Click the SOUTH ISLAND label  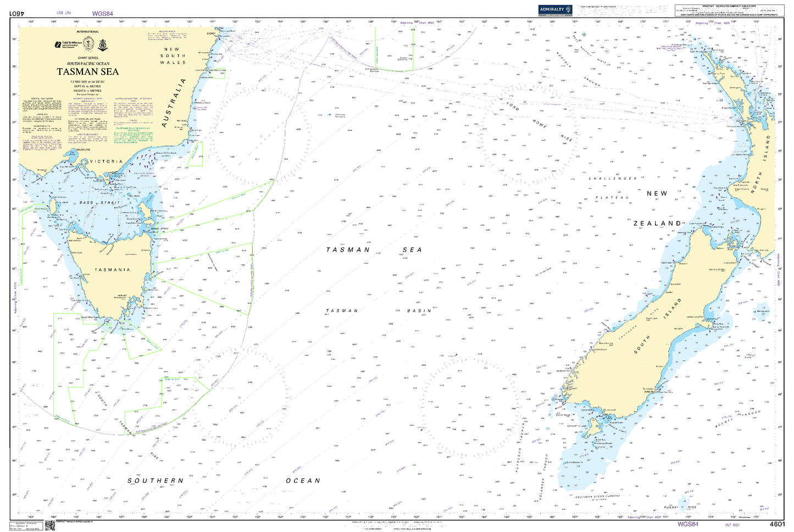658,325
